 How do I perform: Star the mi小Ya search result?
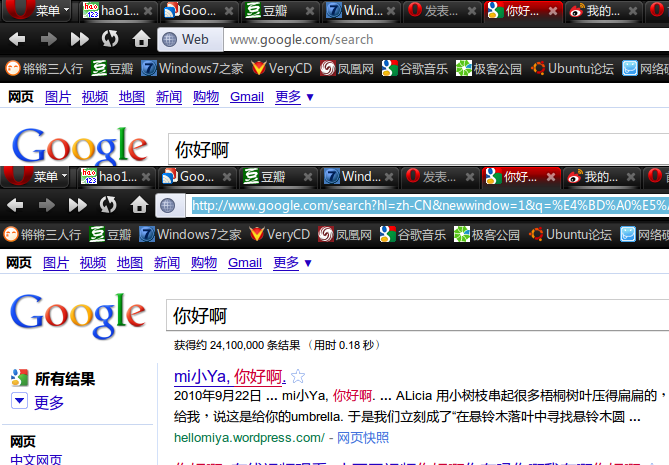click(x=298, y=377)
